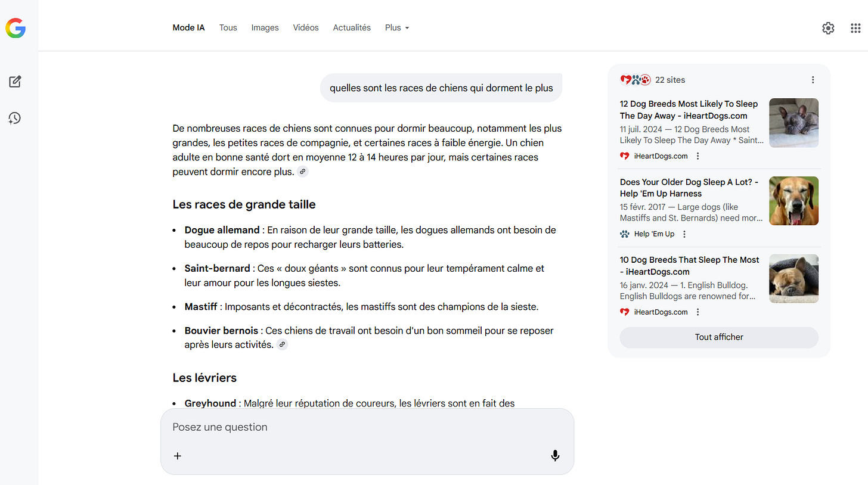Click the 11 juil. 2024 result snippet
The width and height of the screenshot is (868, 485).
[692, 135]
